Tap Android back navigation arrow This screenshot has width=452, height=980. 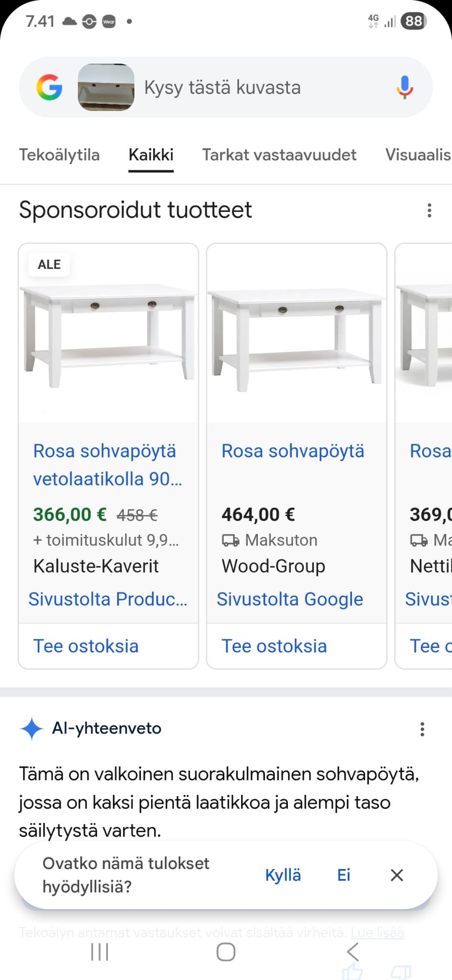[353, 952]
